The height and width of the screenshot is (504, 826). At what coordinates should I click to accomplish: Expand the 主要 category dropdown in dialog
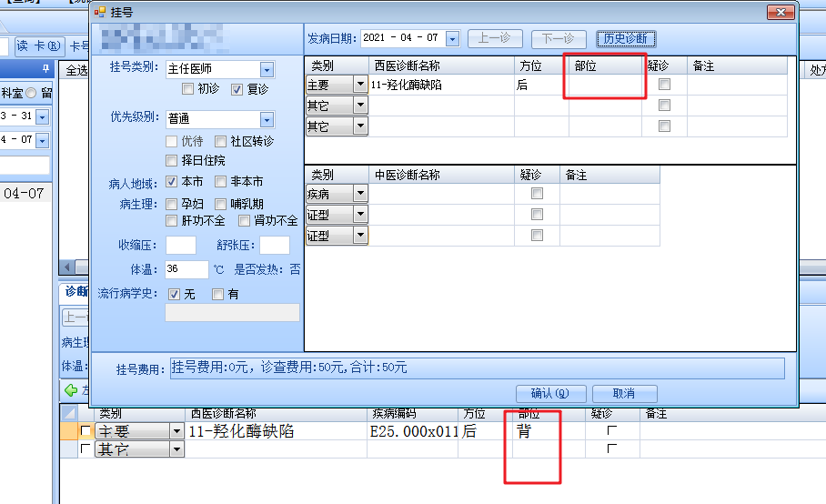360,84
